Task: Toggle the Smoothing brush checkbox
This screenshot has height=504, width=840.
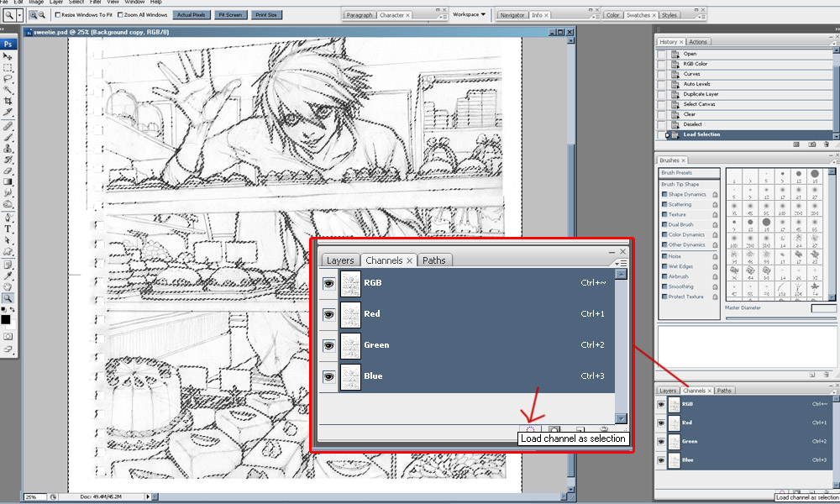Action: pos(664,286)
